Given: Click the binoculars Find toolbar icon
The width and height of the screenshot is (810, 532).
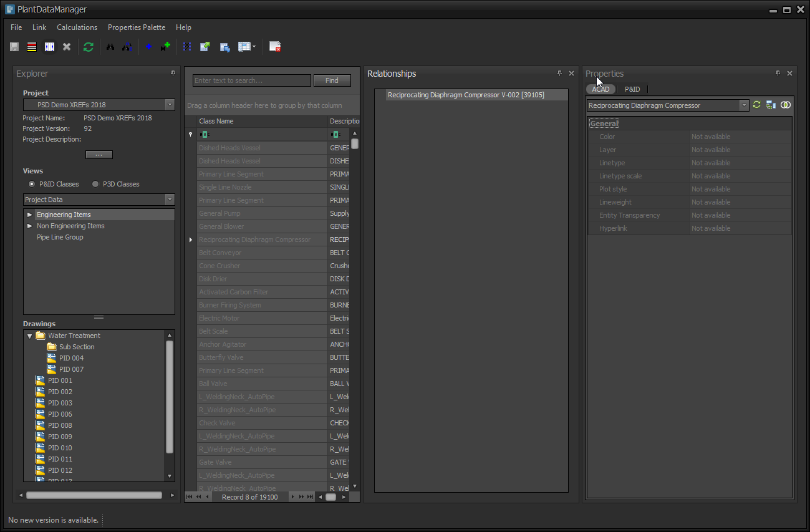Looking at the screenshot, I should pyautogui.click(x=110, y=47).
